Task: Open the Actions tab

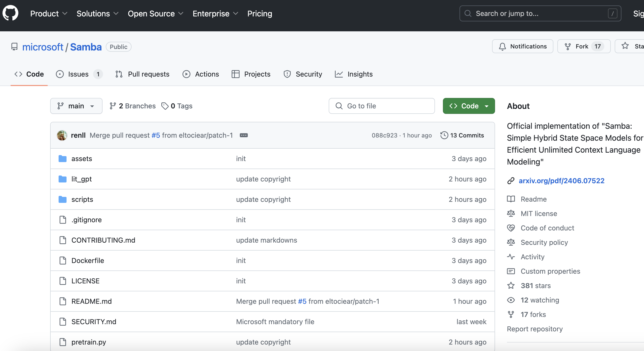Action: [201, 74]
